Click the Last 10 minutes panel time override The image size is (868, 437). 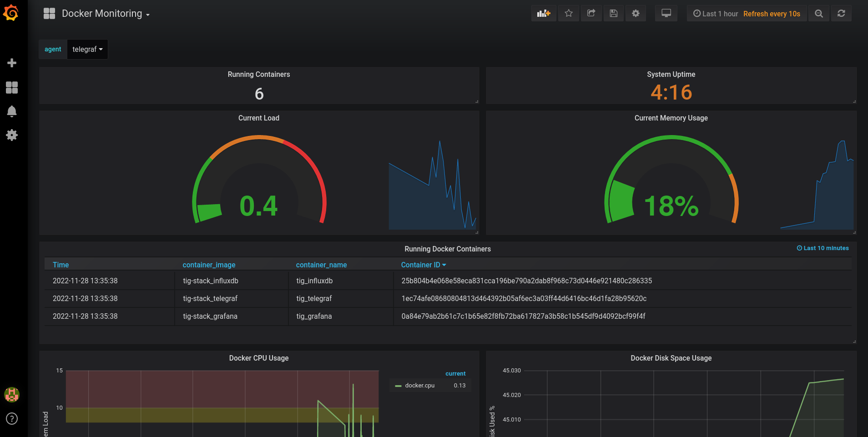coord(823,248)
